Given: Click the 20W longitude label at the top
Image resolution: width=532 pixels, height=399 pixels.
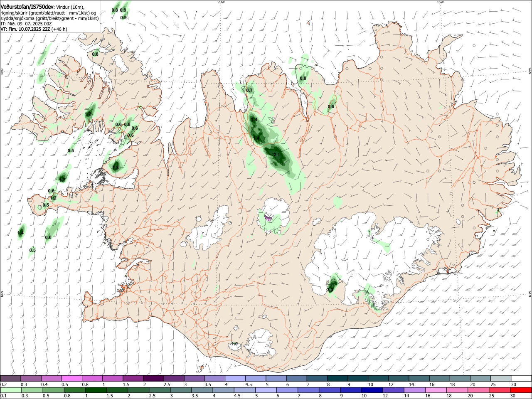Looking at the screenshot, I should 221,2.
